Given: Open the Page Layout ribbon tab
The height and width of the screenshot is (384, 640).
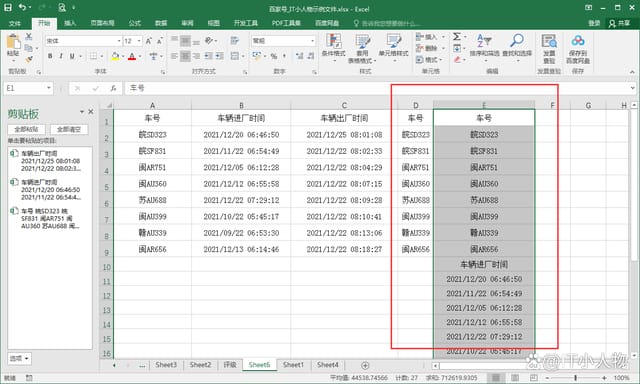Looking at the screenshot, I should click(102, 23).
